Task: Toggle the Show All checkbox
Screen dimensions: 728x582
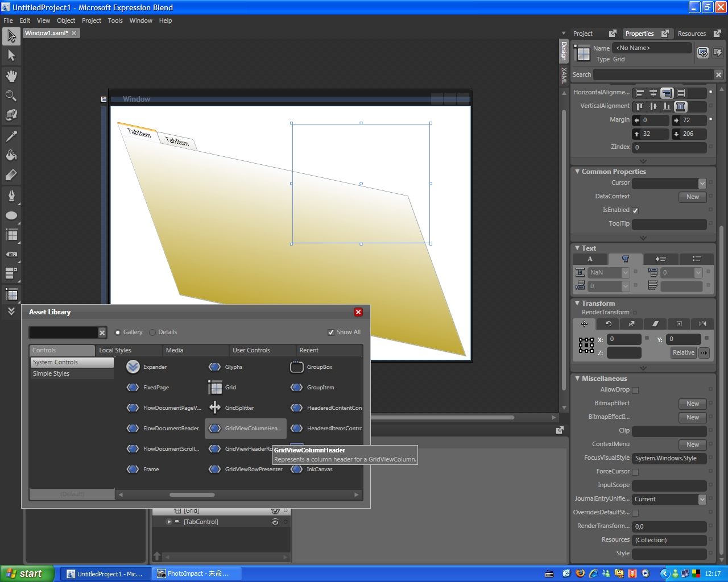Action: [331, 332]
